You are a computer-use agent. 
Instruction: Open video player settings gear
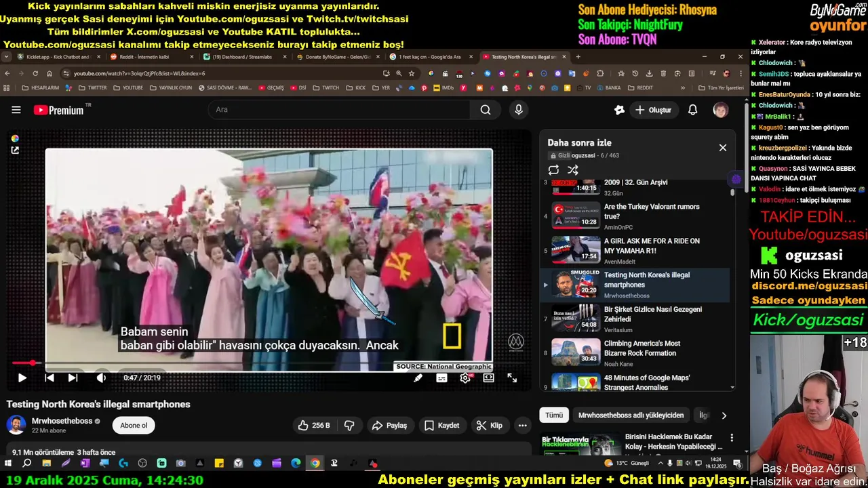click(465, 378)
